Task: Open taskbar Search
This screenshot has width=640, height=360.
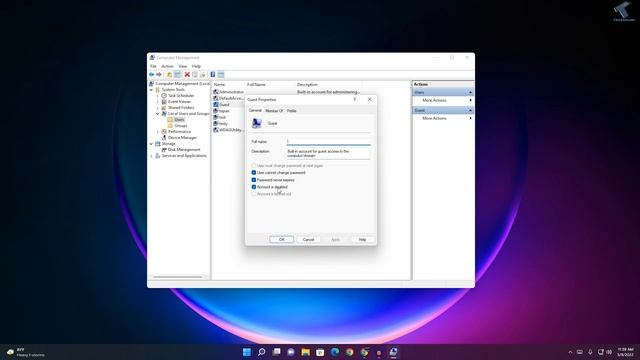Action: tap(262, 352)
